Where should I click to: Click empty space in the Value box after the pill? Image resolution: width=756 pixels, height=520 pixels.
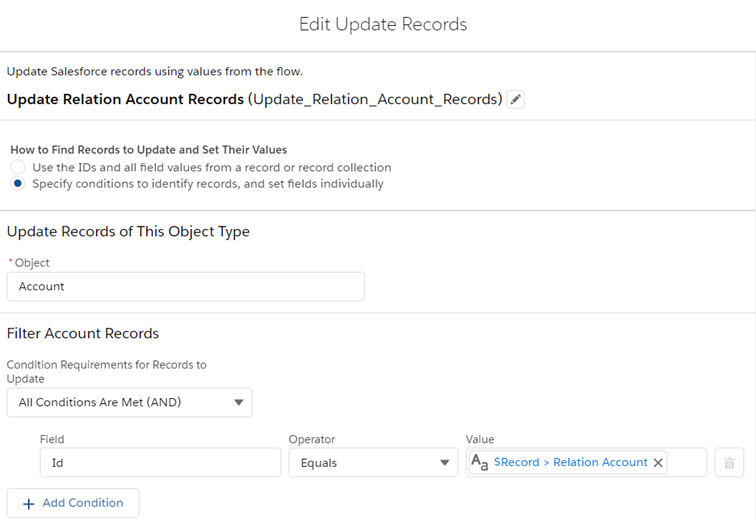click(688, 463)
